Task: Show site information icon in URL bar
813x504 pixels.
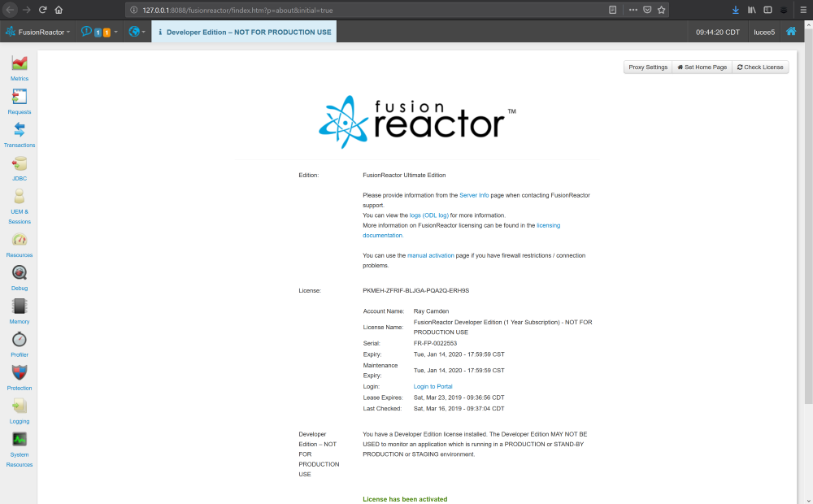Action: point(134,10)
